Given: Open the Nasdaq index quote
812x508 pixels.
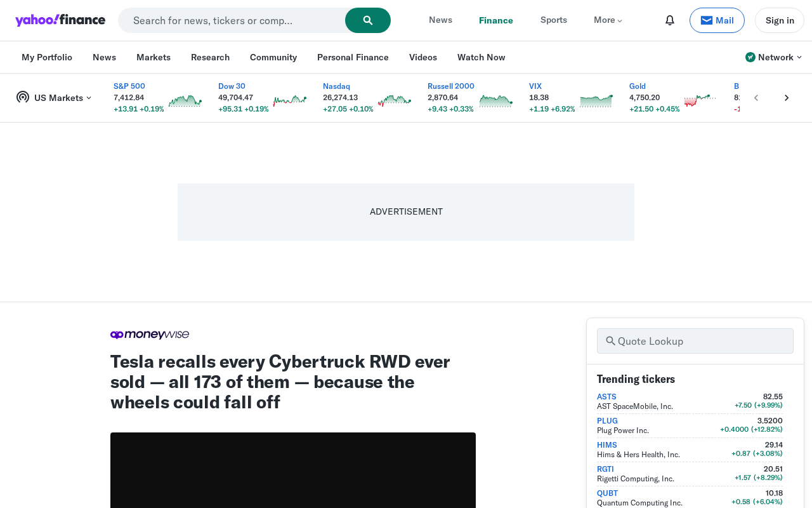Looking at the screenshot, I should 336,86.
